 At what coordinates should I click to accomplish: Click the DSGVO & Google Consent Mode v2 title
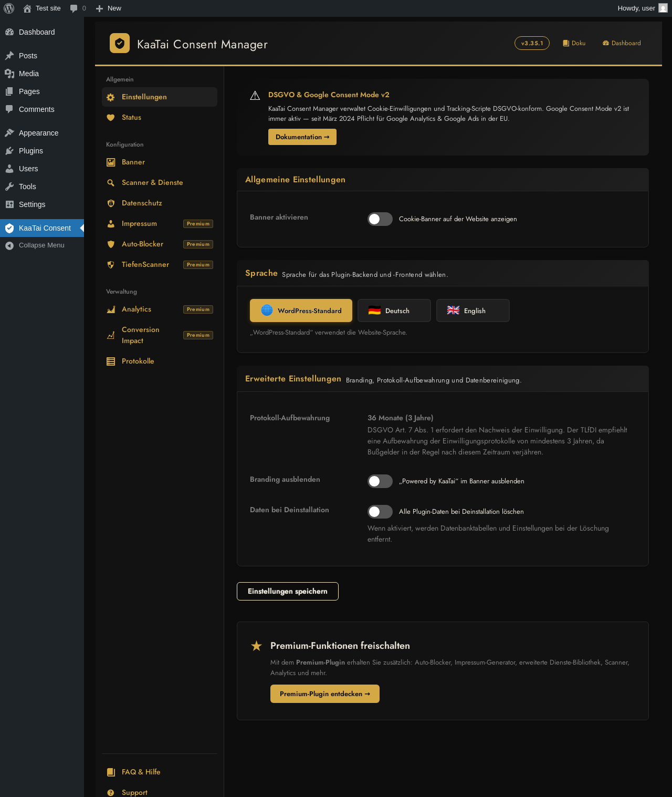(x=329, y=95)
